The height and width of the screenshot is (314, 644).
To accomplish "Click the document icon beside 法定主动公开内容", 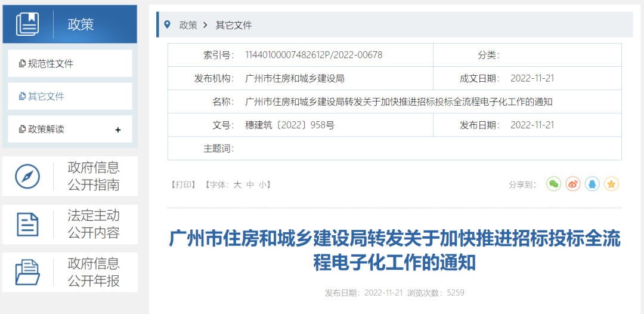I will (x=27, y=224).
